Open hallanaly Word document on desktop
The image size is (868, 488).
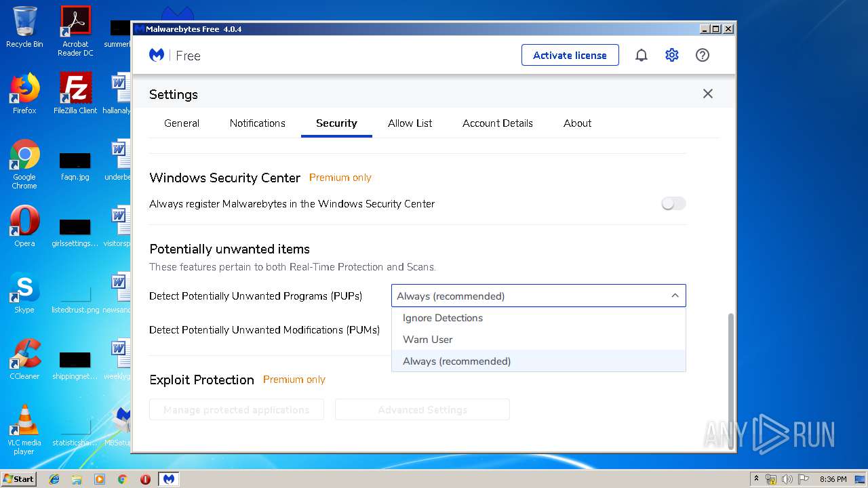pyautogui.click(x=118, y=93)
